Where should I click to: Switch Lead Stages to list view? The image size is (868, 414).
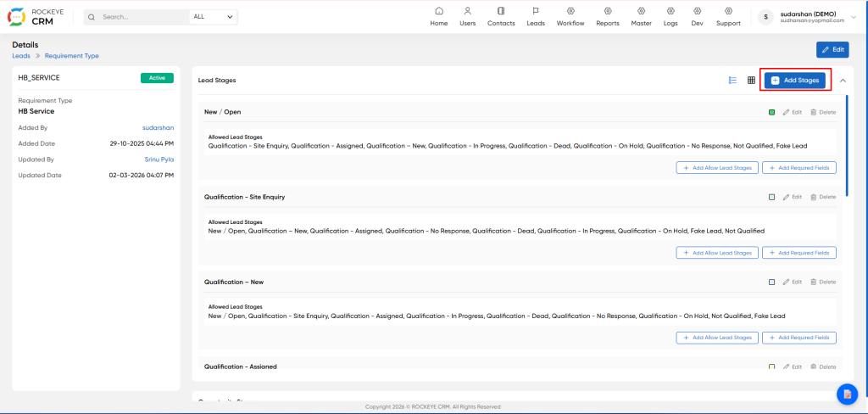(732, 81)
